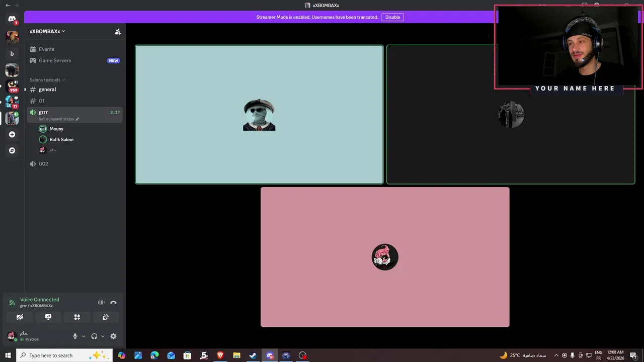The image size is (644, 362).
Task: Join the 002 voice channel
Action: pos(74,164)
